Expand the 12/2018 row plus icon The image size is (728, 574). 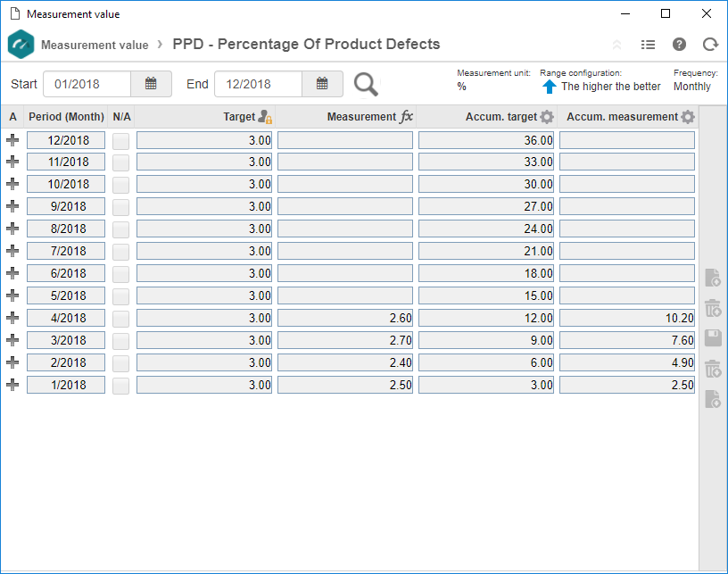(x=12, y=140)
